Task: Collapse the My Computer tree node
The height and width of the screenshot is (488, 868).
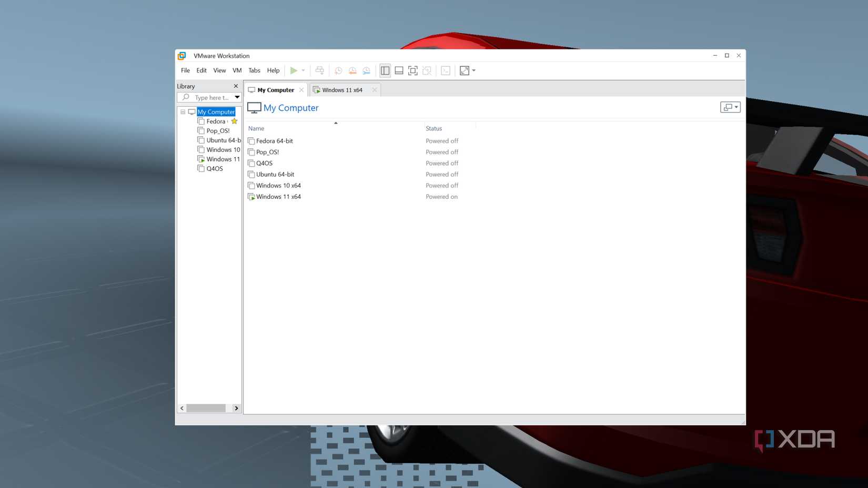Action: (183, 111)
